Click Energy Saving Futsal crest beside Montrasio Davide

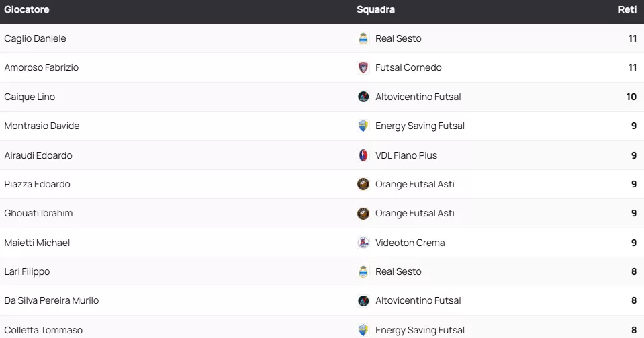point(363,126)
